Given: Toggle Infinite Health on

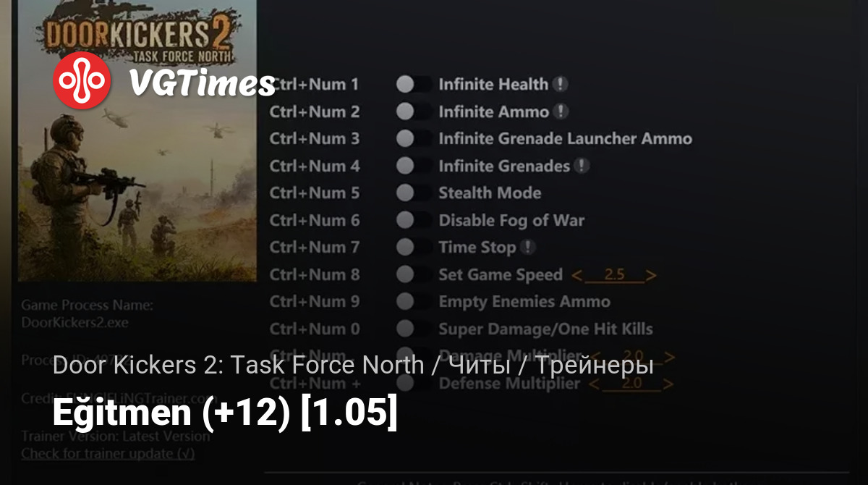Looking at the screenshot, I should pos(414,85).
